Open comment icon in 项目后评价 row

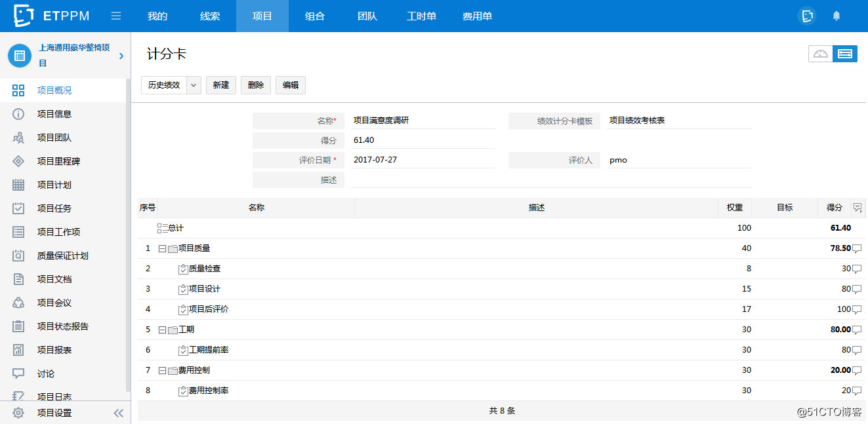pyautogui.click(x=856, y=309)
